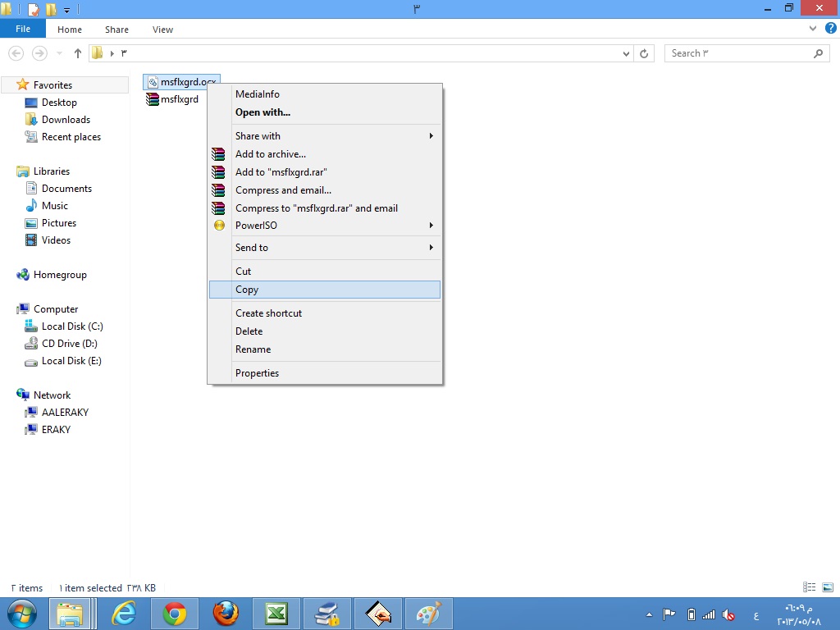Open Paint from the taskbar

[x=428, y=614]
